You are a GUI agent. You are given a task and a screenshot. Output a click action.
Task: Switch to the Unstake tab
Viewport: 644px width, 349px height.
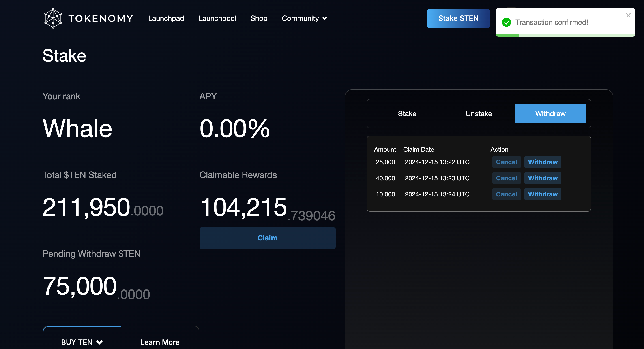[x=479, y=114]
